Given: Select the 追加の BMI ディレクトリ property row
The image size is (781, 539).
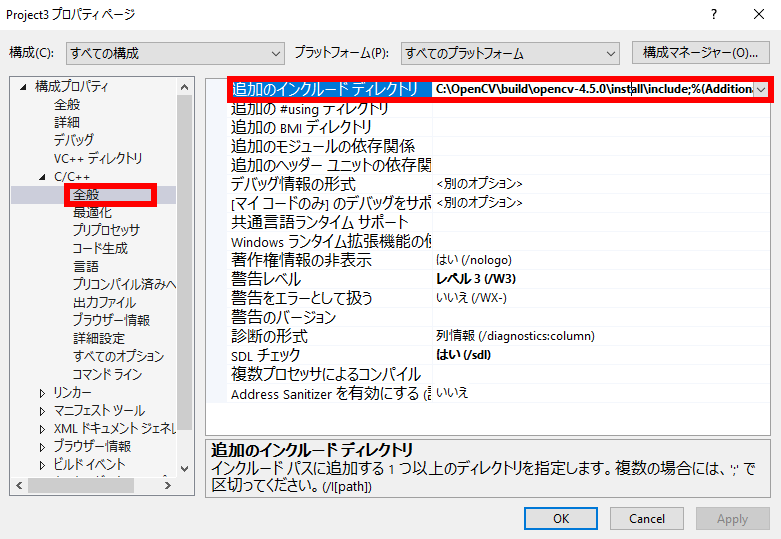Looking at the screenshot, I should [x=498, y=128].
